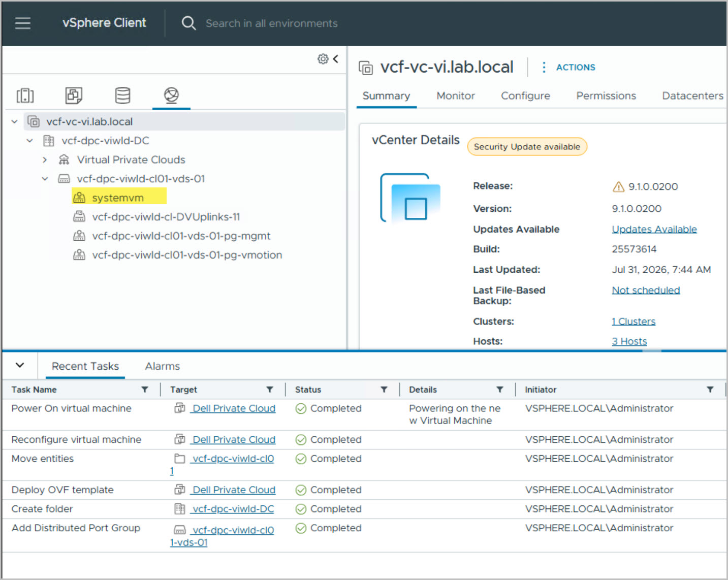Click the search magnifier icon

[188, 23]
